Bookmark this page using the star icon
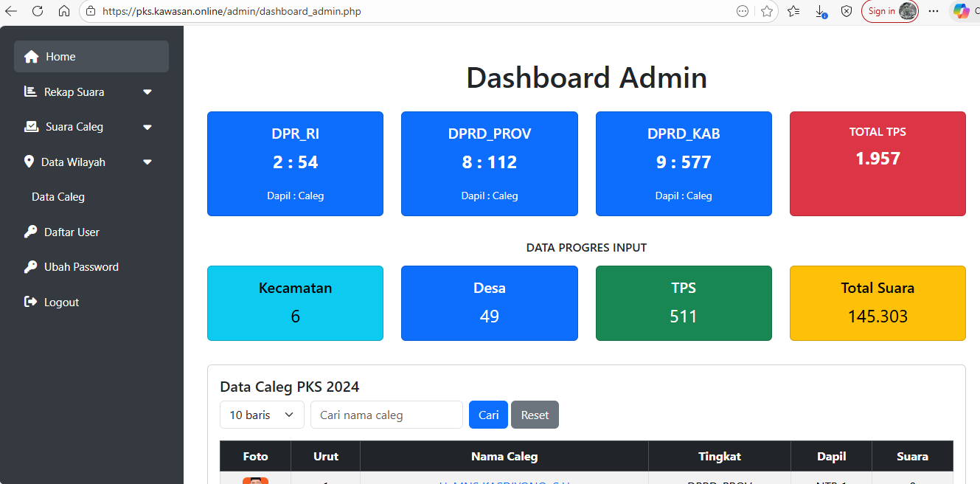Viewport: 980px width, 484px height. (x=767, y=11)
